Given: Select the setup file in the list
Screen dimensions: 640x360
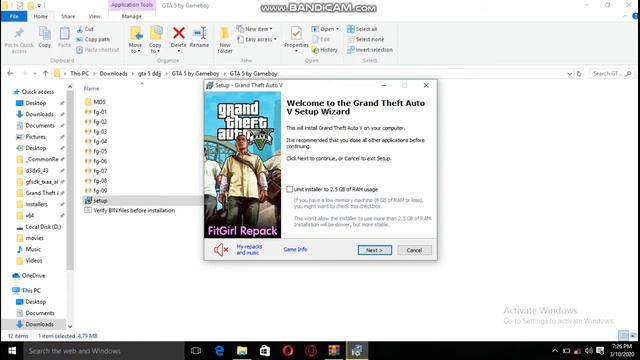Looking at the screenshot, I should tap(100, 201).
